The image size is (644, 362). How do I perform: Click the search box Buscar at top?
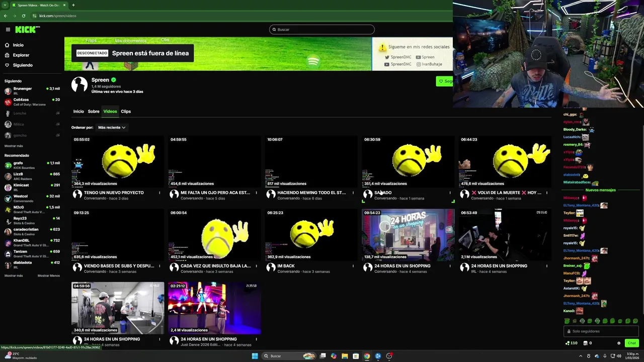coord(322,30)
